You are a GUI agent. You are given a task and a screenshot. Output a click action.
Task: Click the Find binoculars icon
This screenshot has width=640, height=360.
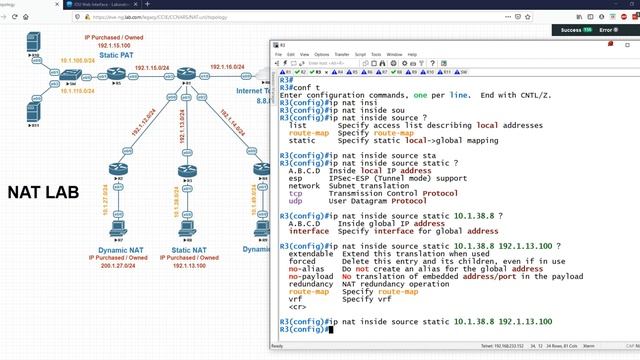[382, 63]
